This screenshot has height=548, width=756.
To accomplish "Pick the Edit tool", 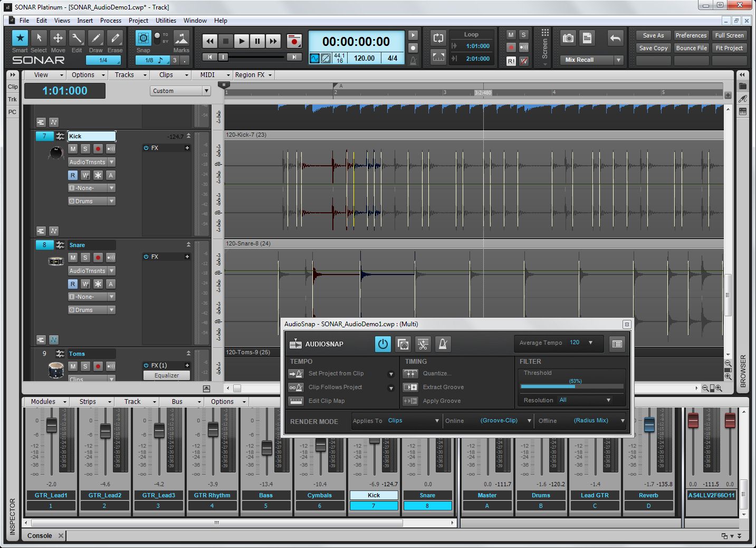I will (76, 38).
